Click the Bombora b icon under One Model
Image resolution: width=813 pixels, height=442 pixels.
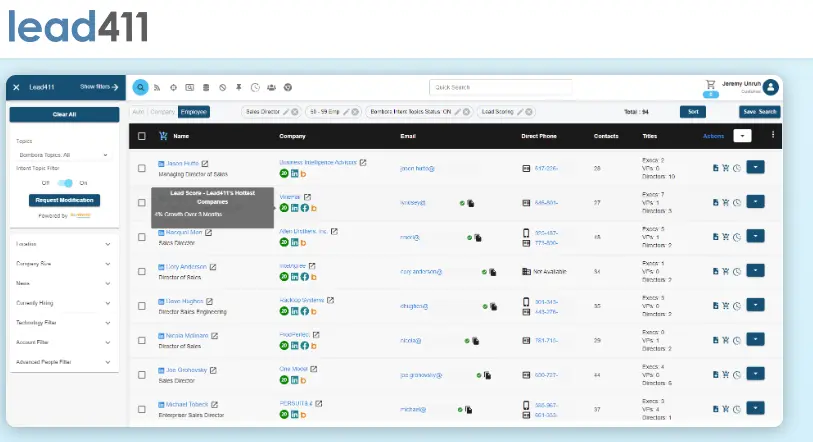304,380
